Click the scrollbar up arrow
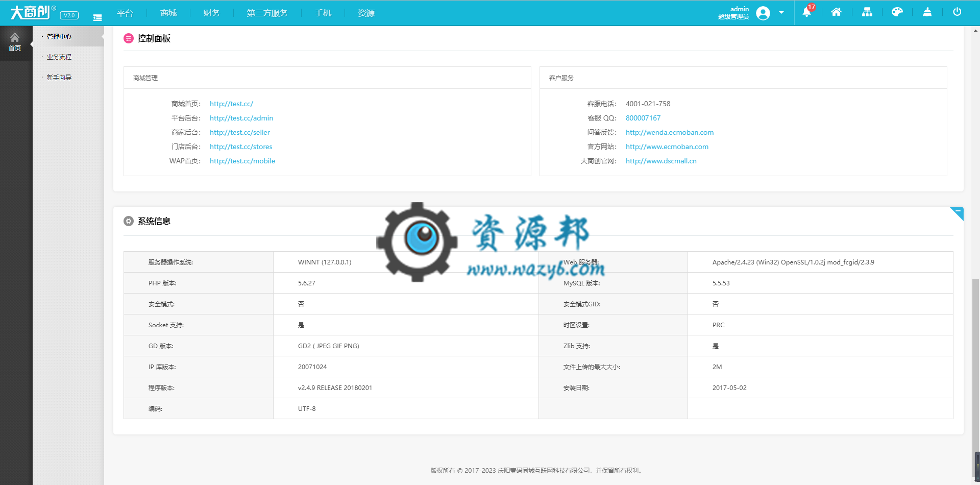The height and width of the screenshot is (485, 980). [x=976, y=31]
